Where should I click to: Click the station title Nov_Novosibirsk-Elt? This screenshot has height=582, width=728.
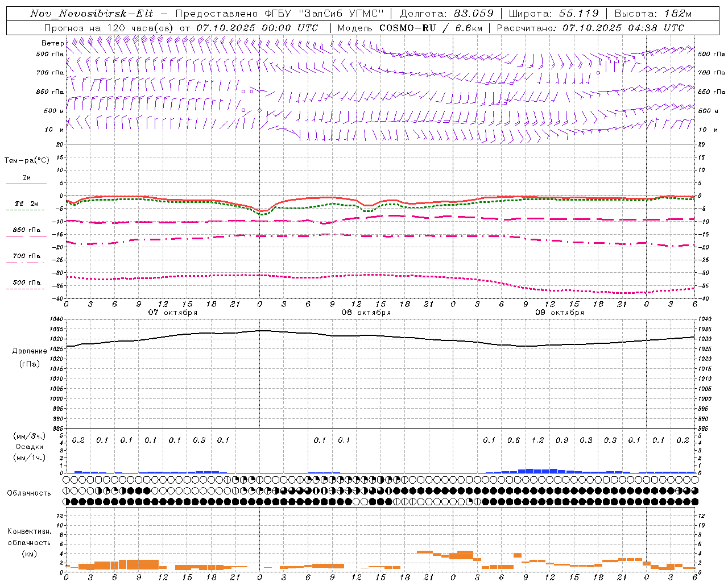coord(92,14)
